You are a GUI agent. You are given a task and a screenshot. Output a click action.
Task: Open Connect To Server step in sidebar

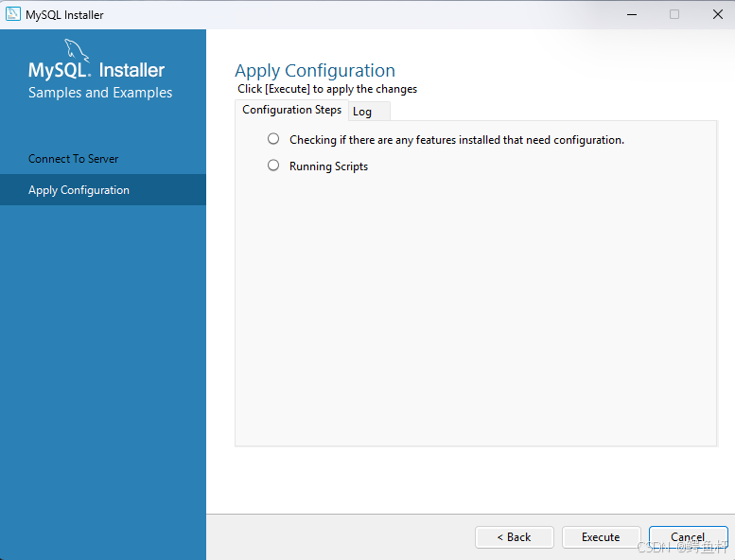(x=103, y=159)
